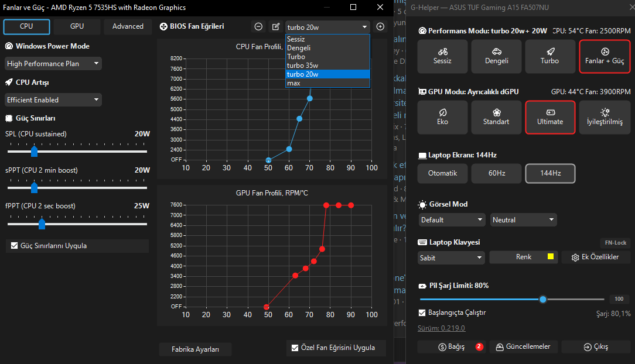The height and width of the screenshot is (364, 635).
Task: Click the Laptop Klavyesi keyboard icon
Action: click(422, 242)
